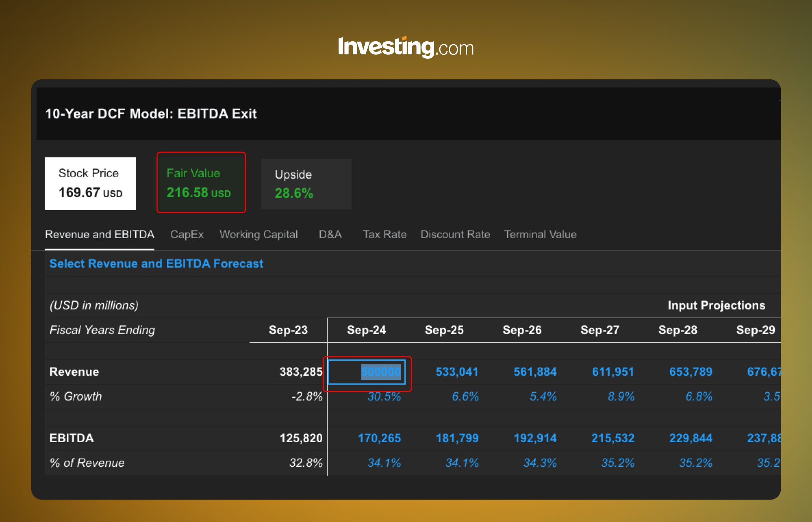Select Sep-25 EBITDA value 181,799
Screen dimensions: 812x522
(x=457, y=438)
